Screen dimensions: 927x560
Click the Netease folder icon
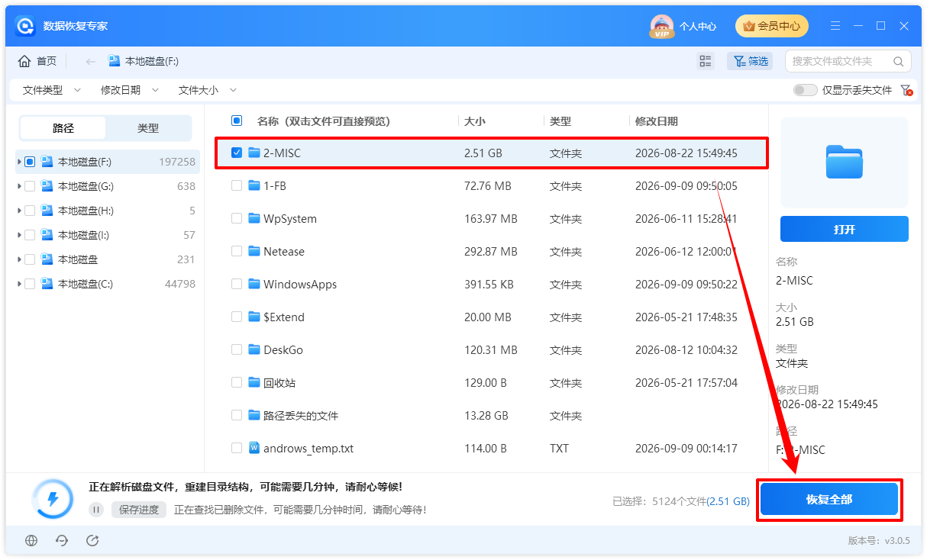pyautogui.click(x=254, y=251)
